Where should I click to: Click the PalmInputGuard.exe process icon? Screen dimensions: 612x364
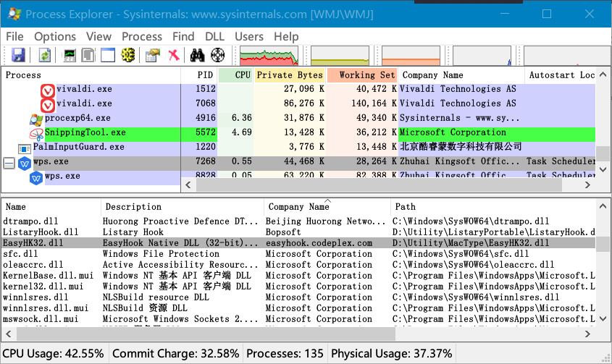(x=25, y=149)
